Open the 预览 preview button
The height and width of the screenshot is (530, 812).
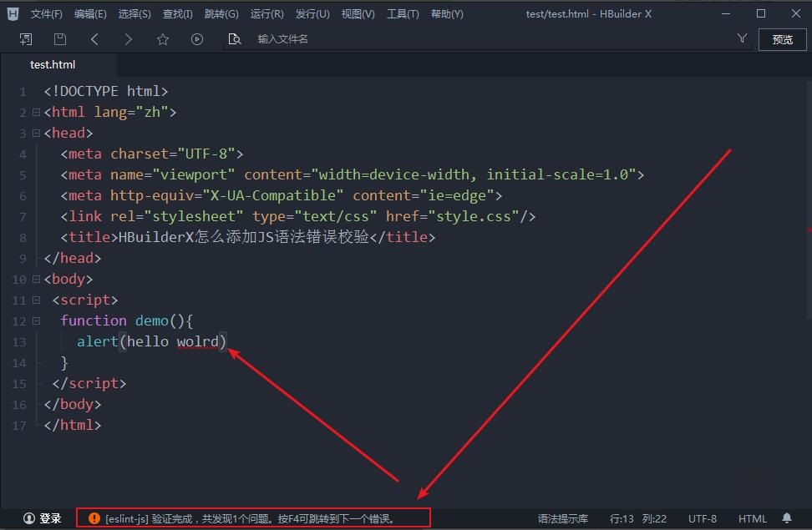(782, 40)
